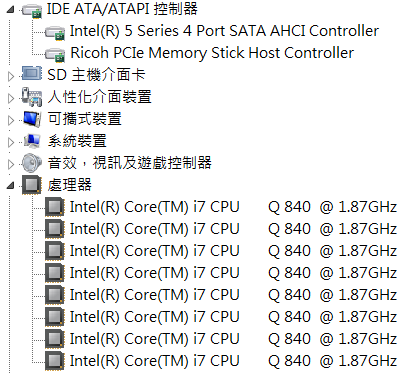Click the 系統裝置 computer icon

tap(32, 141)
